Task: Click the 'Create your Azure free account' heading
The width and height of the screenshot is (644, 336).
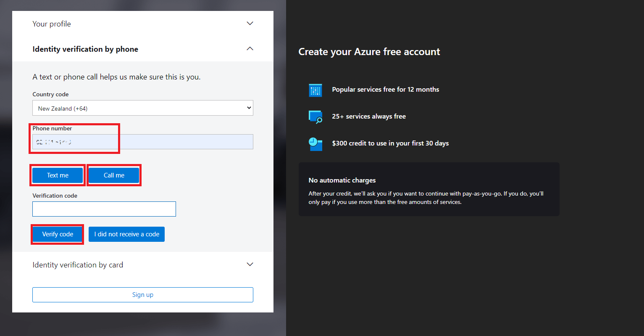Action: (x=369, y=52)
